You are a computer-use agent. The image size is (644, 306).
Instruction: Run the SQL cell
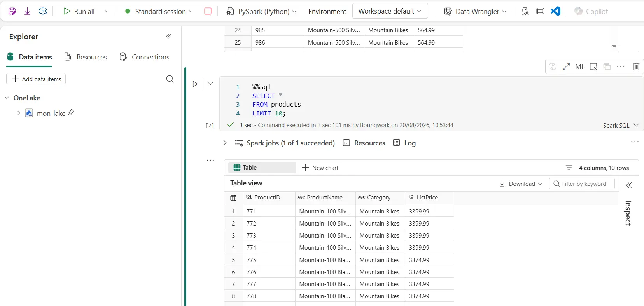click(195, 84)
